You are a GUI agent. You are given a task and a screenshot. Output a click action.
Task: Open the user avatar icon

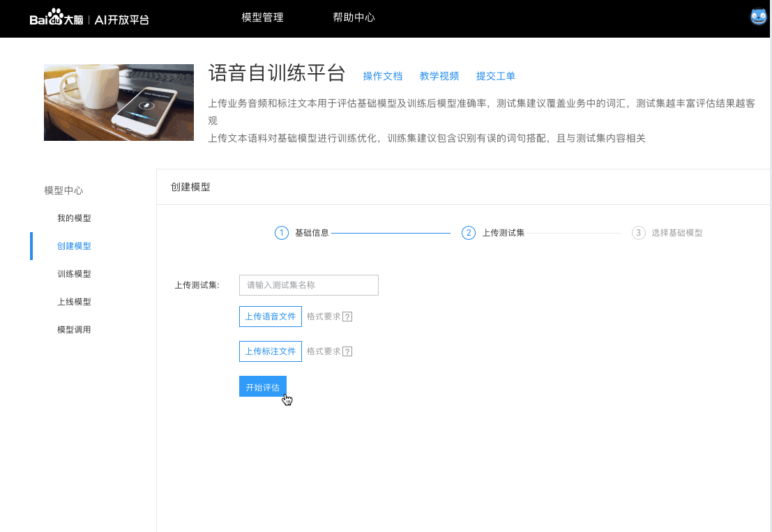[758, 17]
